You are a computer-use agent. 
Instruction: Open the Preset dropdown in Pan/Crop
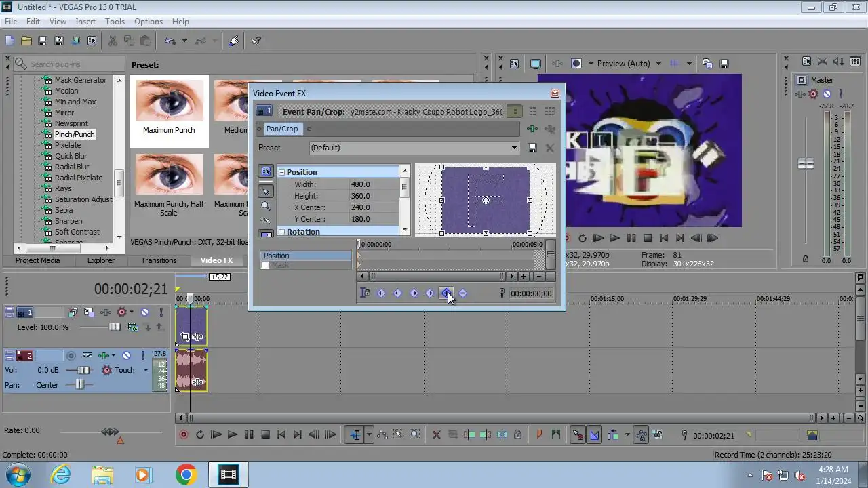514,148
